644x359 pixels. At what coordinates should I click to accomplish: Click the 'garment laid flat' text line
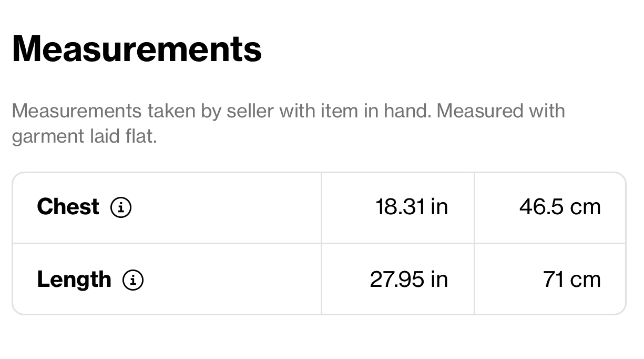tap(84, 137)
